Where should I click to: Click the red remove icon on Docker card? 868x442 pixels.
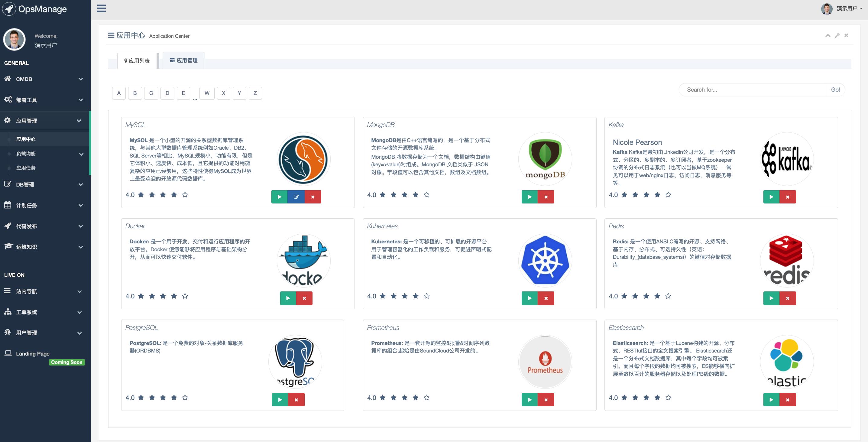tap(304, 298)
